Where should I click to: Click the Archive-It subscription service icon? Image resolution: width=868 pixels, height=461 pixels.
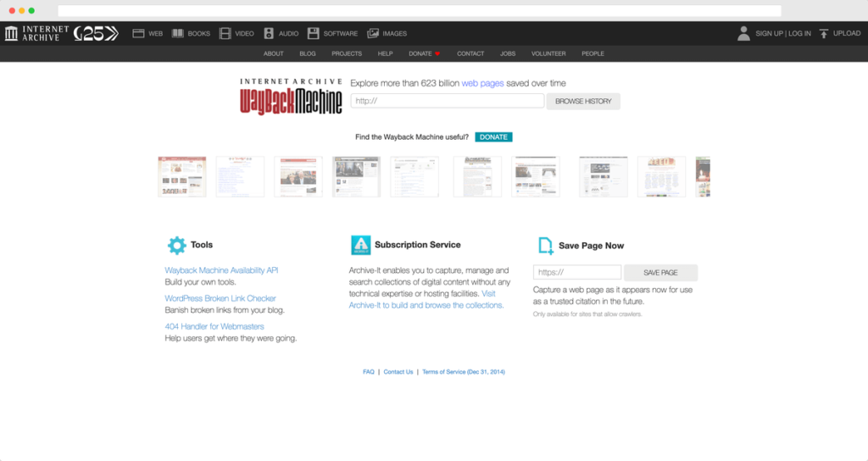(361, 245)
